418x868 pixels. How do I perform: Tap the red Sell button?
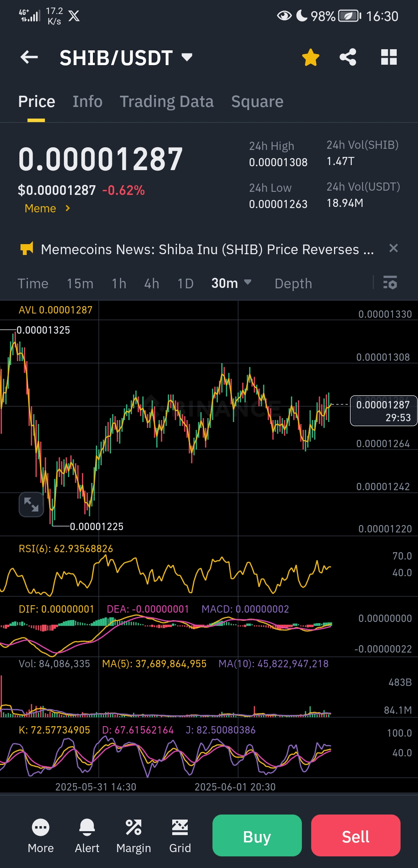356,835
